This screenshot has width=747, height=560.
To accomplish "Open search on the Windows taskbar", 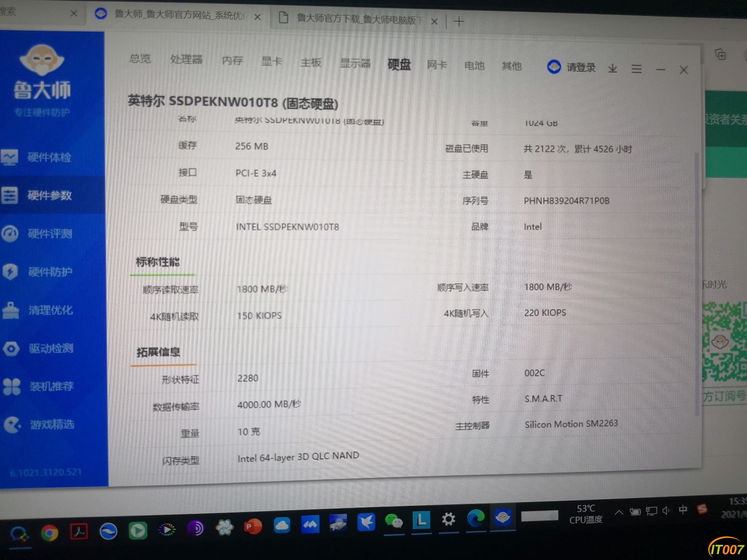I will 19,534.
